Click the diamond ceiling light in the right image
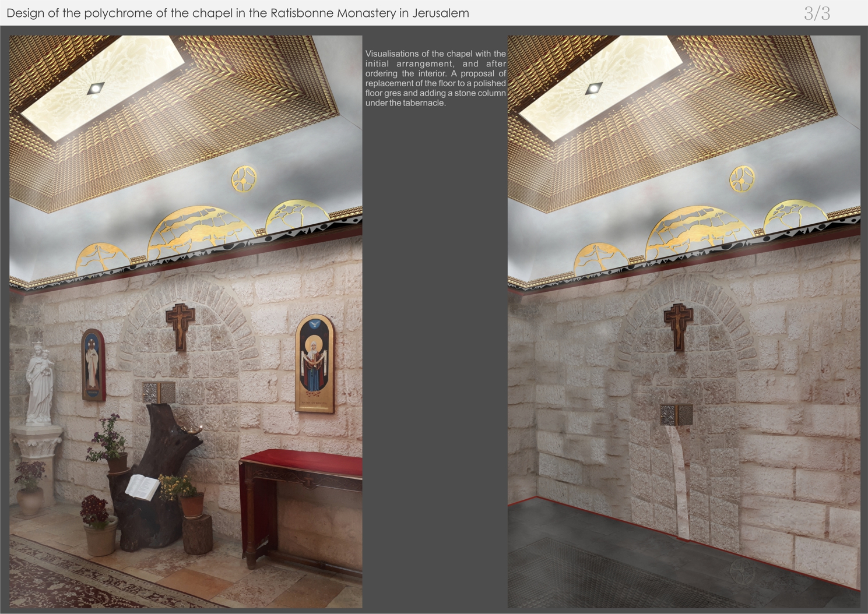The image size is (868, 614). [593, 88]
